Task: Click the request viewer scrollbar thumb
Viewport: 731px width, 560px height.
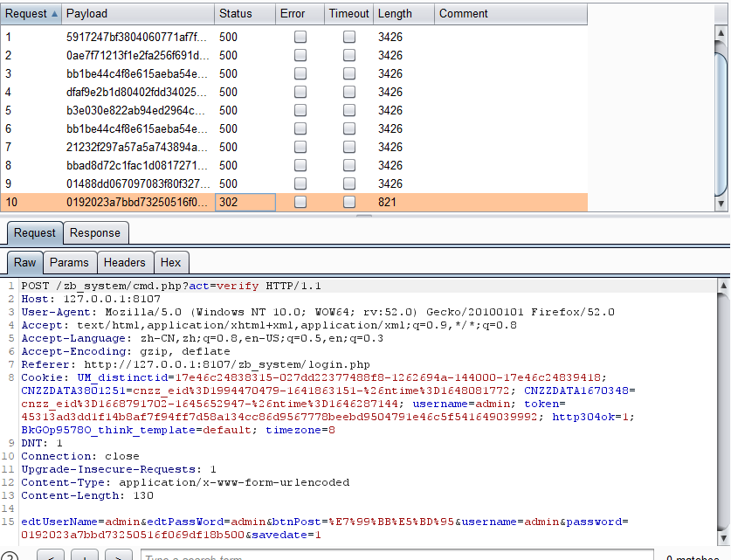Action: point(723,411)
